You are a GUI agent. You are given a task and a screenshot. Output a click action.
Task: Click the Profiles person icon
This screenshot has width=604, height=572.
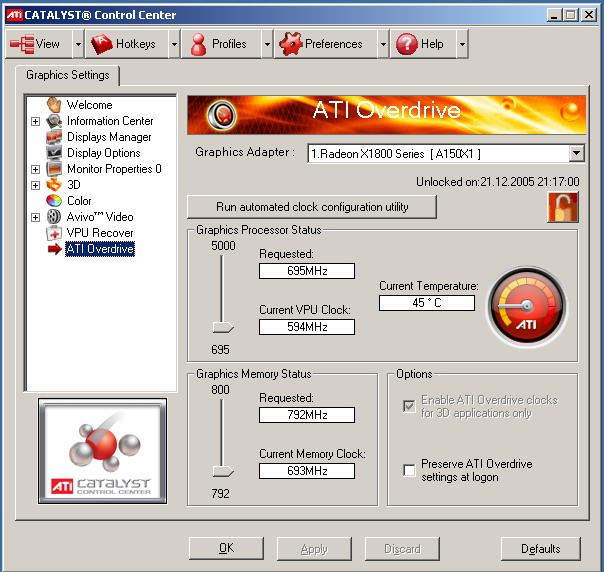pyautogui.click(x=198, y=44)
